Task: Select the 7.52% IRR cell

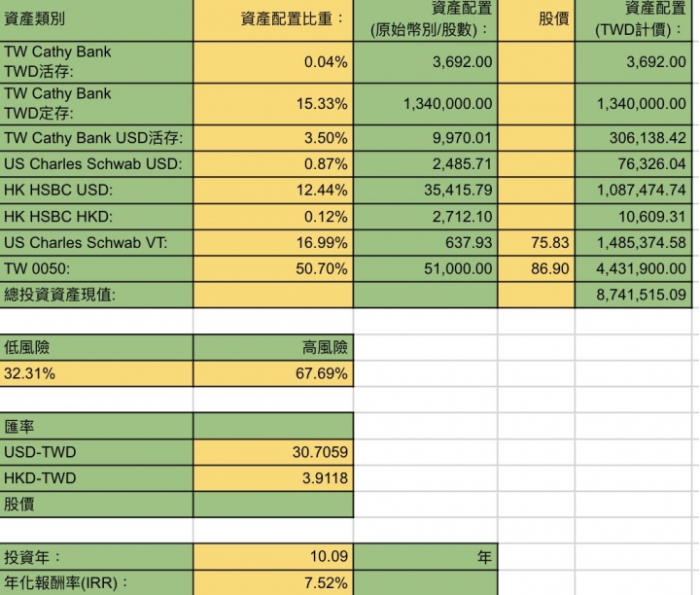Action: pos(273,583)
